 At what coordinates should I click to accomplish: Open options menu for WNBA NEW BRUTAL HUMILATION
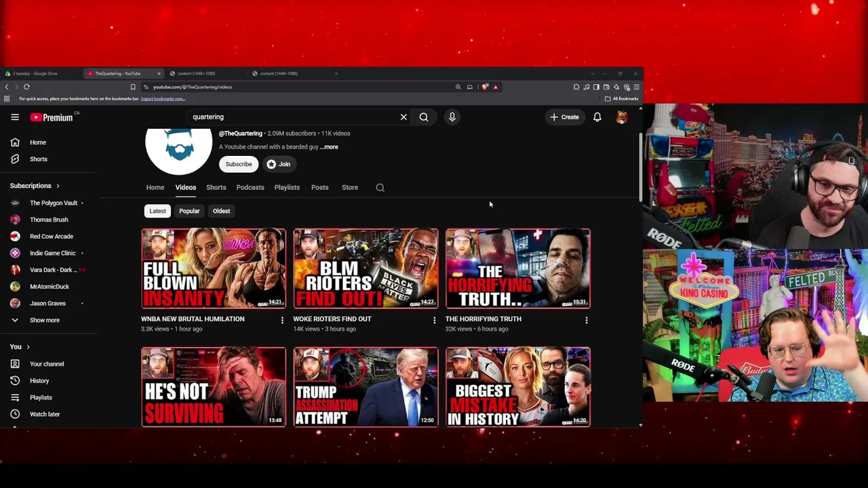tap(282, 320)
